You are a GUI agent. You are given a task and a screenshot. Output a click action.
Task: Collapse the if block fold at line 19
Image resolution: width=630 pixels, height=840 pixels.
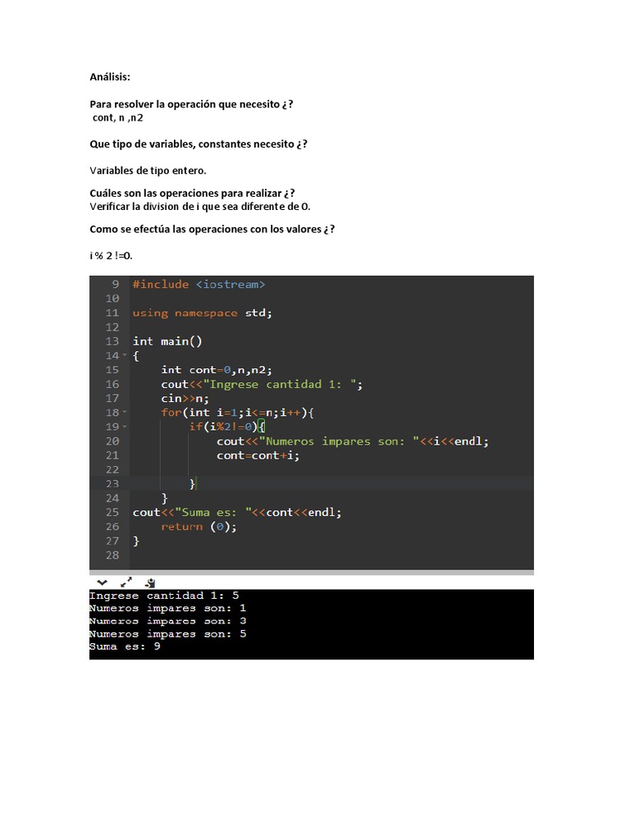coord(125,427)
